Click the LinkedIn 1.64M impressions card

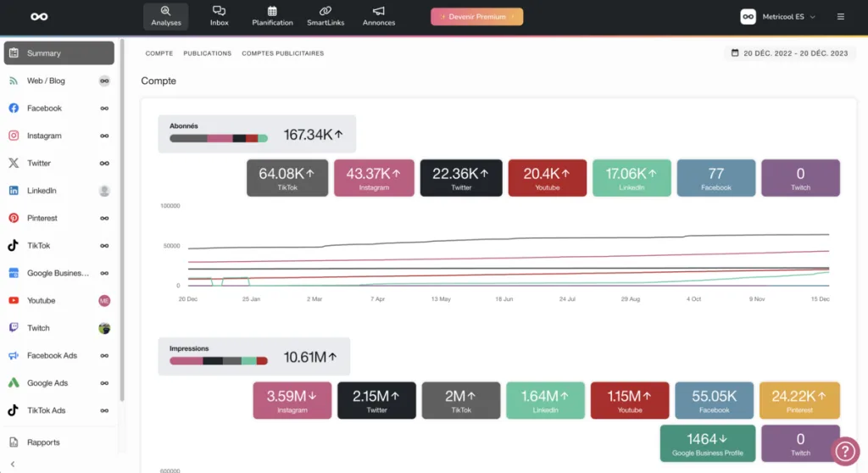click(545, 400)
